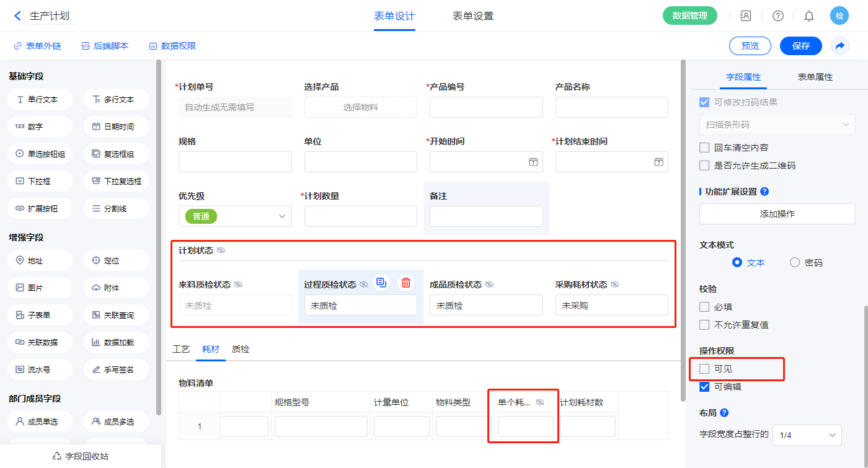The image size is (868, 468).
Task: Click the 添加操作 button
Action: coord(777,214)
